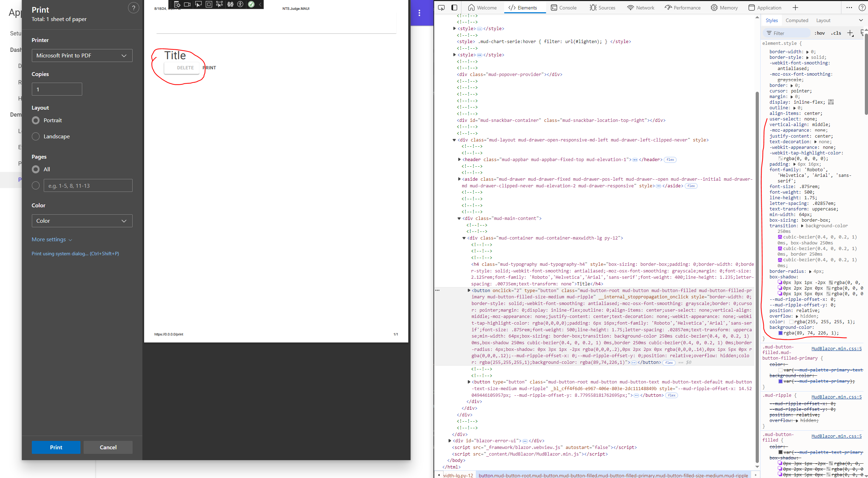
Task: Select custom page range radio button
Action: (36, 186)
